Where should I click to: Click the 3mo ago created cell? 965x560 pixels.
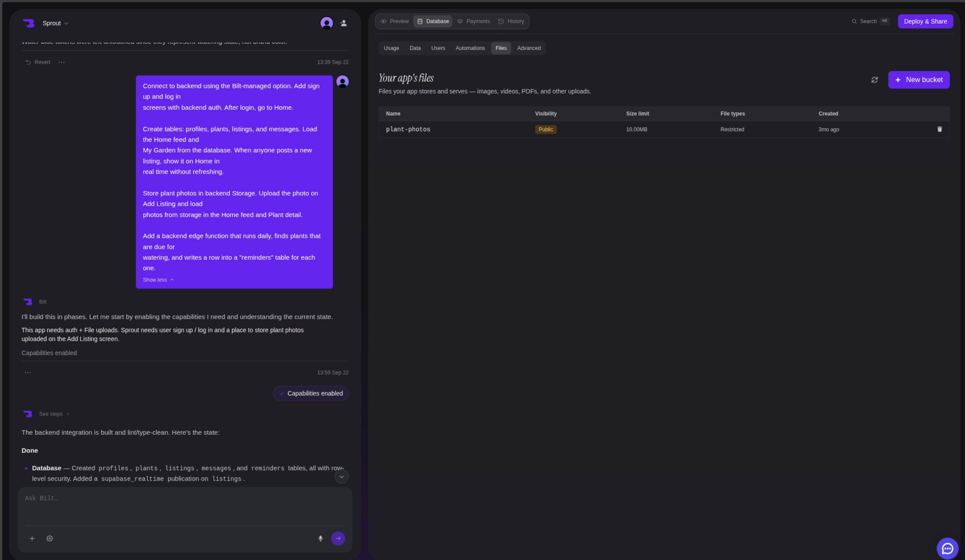click(x=828, y=129)
